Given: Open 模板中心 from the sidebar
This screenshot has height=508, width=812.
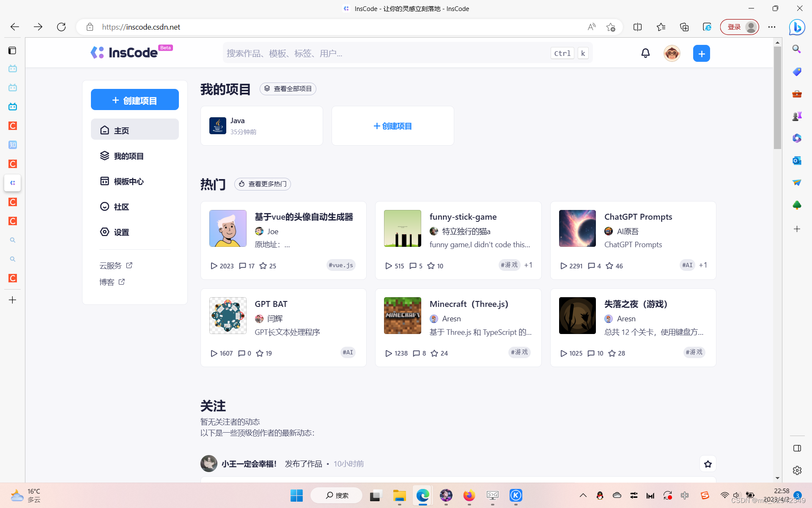Looking at the screenshot, I should pos(129,182).
